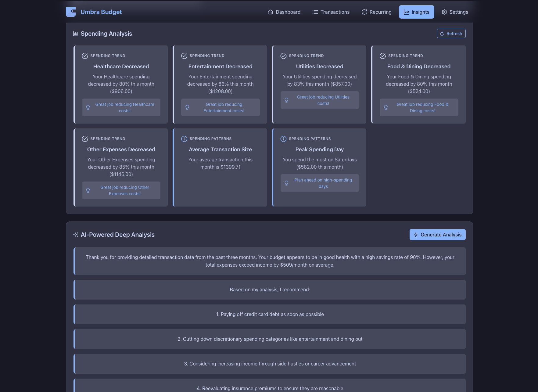Select the Entertainment Decreased insight card
Viewport: 538px width, 392px height.
pyautogui.click(x=220, y=85)
